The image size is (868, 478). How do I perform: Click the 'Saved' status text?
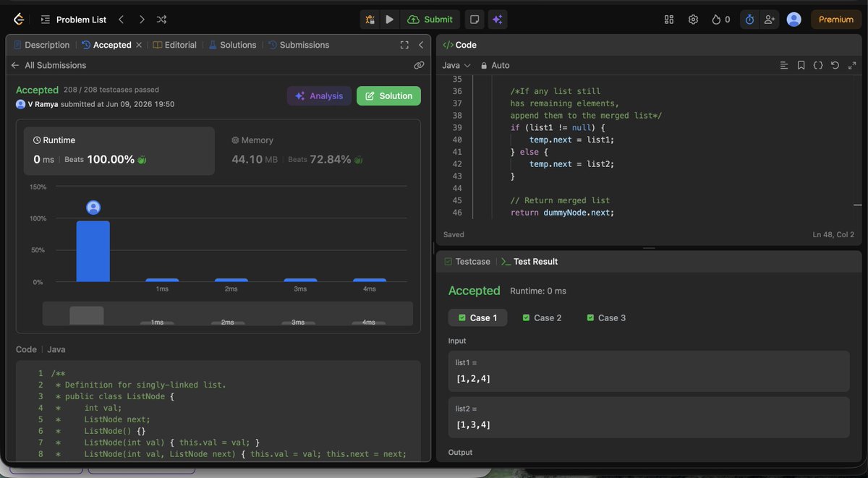454,235
